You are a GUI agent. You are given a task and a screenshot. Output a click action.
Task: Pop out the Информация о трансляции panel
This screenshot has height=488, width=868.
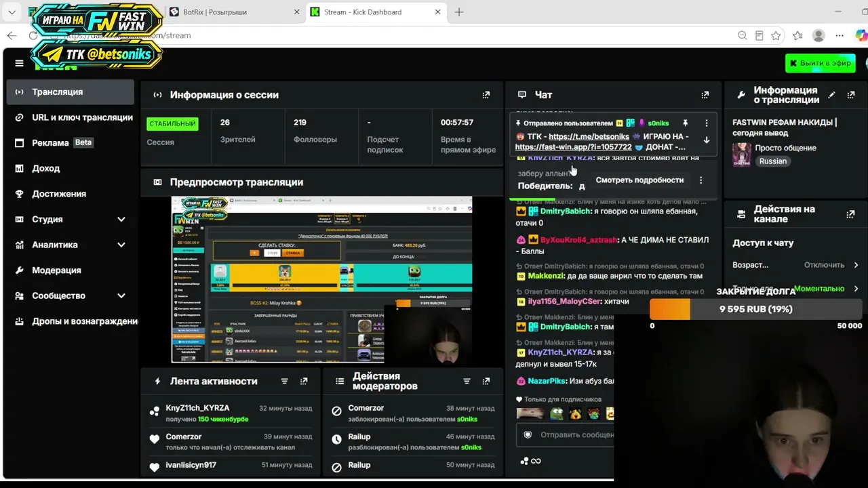click(851, 95)
